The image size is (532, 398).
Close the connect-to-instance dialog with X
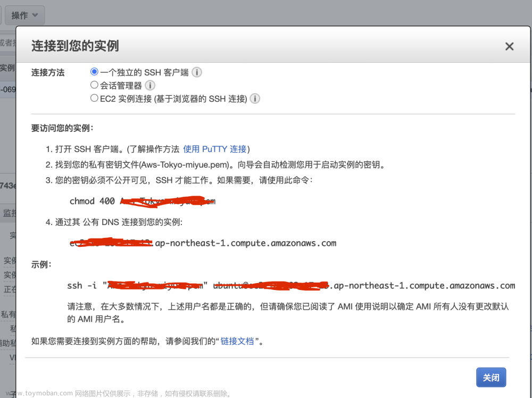(509, 46)
